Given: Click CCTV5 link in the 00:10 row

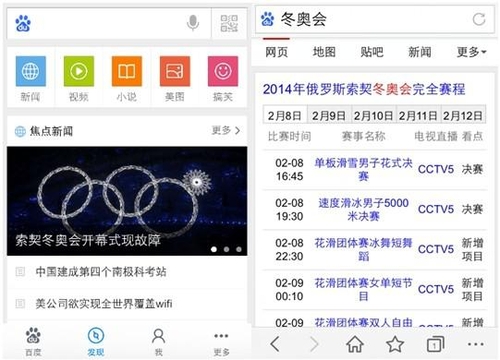Looking at the screenshot, I should tap(436, 289).
